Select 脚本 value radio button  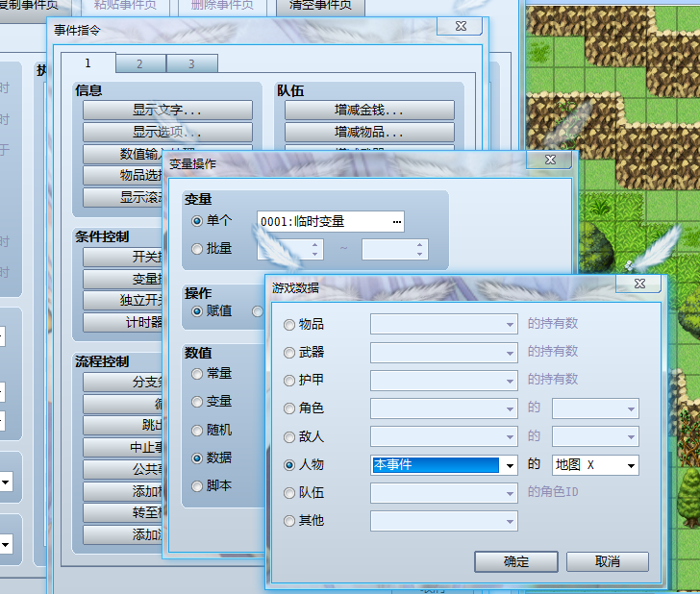[197, 486]
